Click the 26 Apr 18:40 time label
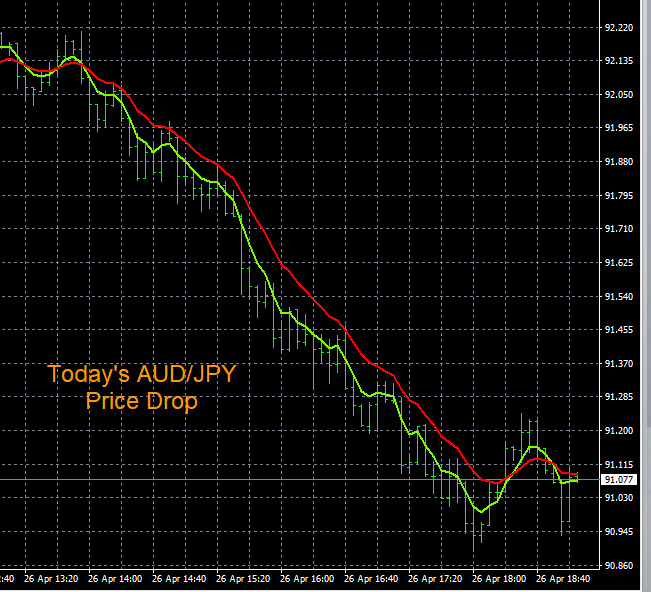The image size is (651, 592). coord(563,578)
